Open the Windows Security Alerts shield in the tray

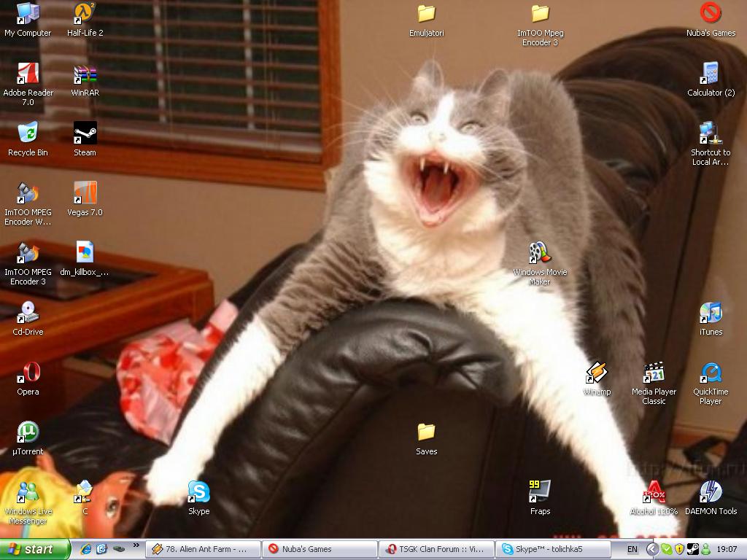(678, 549)
